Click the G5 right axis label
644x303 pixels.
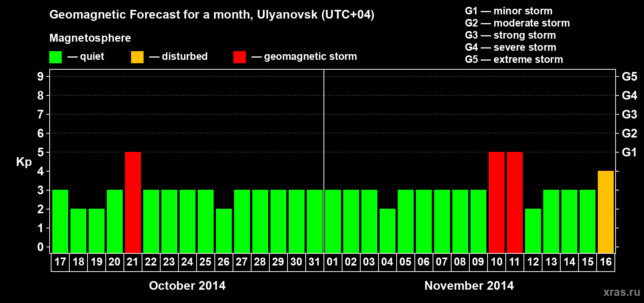pyautogui.click(x=629, y=77)
